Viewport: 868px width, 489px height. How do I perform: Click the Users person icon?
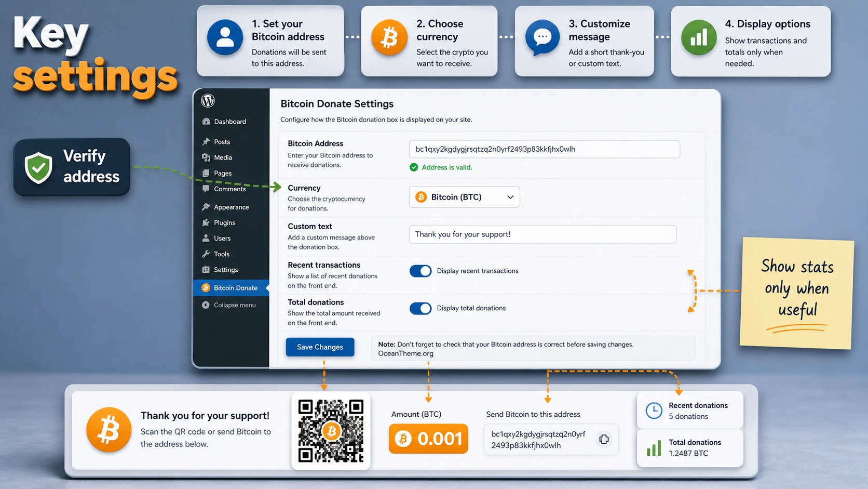[x=206, y=238]
